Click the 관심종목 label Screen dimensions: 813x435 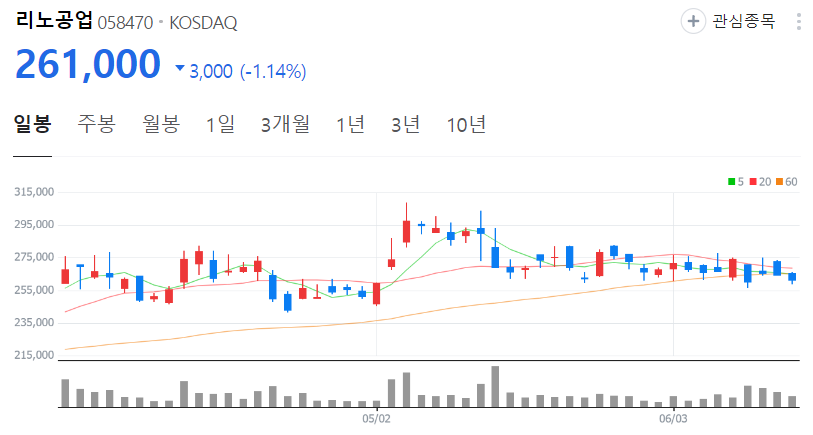[x=744, y=21]
